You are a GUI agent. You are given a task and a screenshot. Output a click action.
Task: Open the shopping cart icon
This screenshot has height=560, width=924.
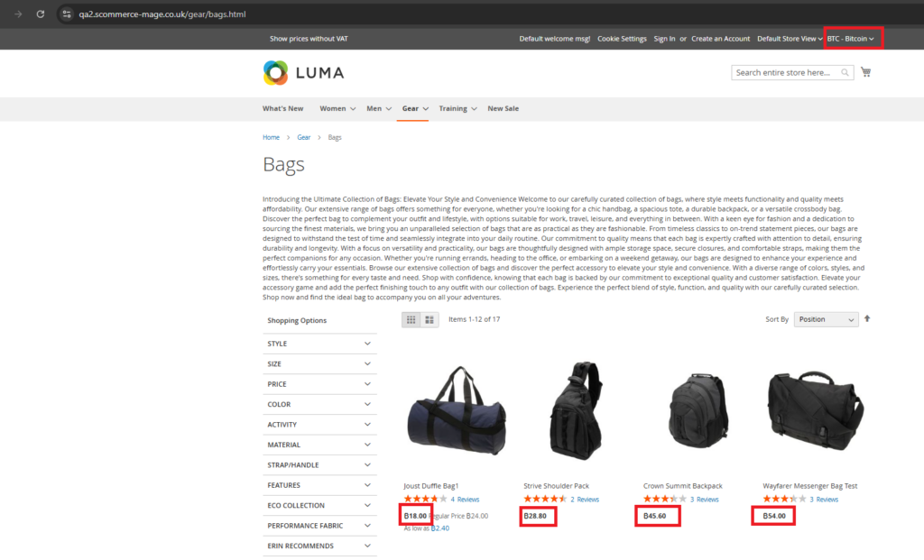tap(865, 70)
